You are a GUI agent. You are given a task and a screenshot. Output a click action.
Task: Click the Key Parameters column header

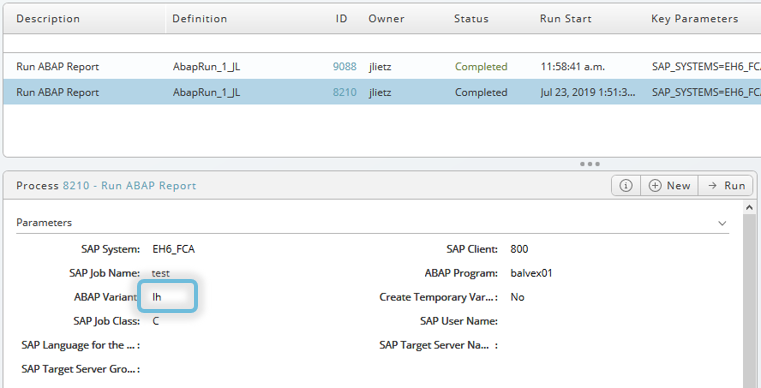(x=695, y=18)
